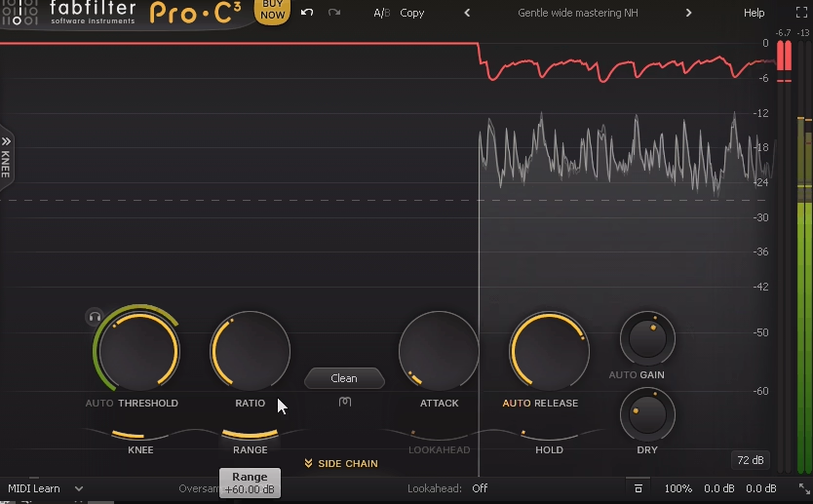Click the Range +60.00 dB tooltip value
The width and height of the screenshot is (813, 504).
pos(250,489)
